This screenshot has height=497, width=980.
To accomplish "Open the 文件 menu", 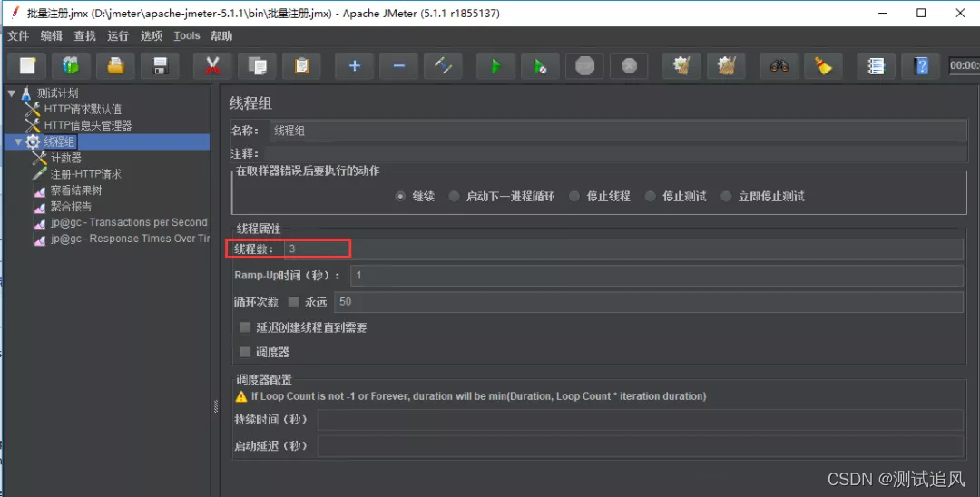I will tap(19, 35).
